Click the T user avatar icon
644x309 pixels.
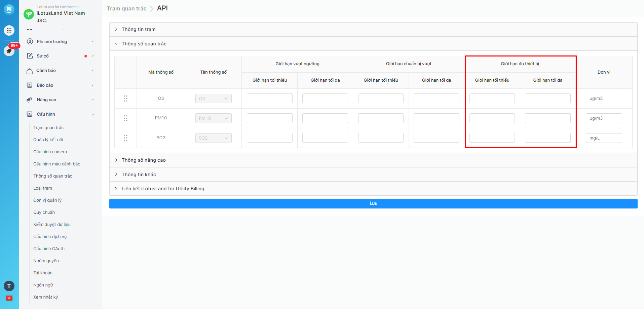(x=9, y=286)
